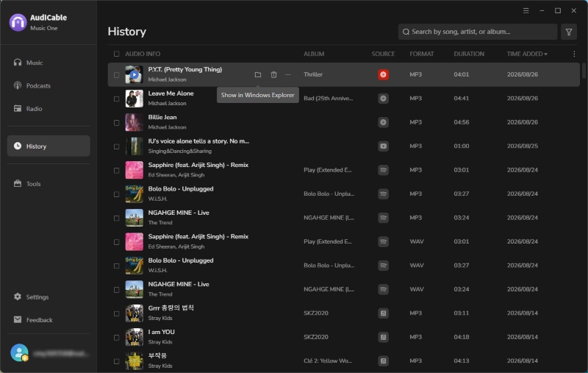This screenshot has width=588, height=373.
Task: Click the Singing&Dancing&Sharing artist text
Action: 179,152
